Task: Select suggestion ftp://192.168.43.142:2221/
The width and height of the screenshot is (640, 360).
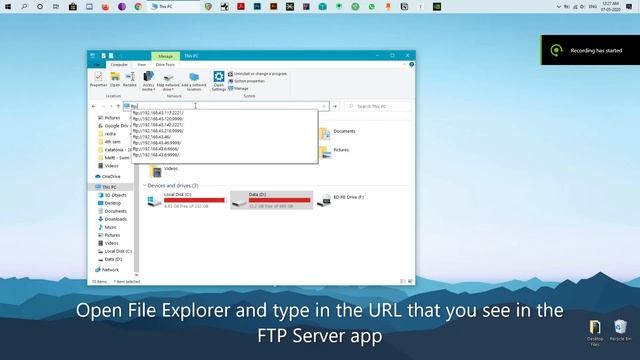Action: tap(158, 125)
